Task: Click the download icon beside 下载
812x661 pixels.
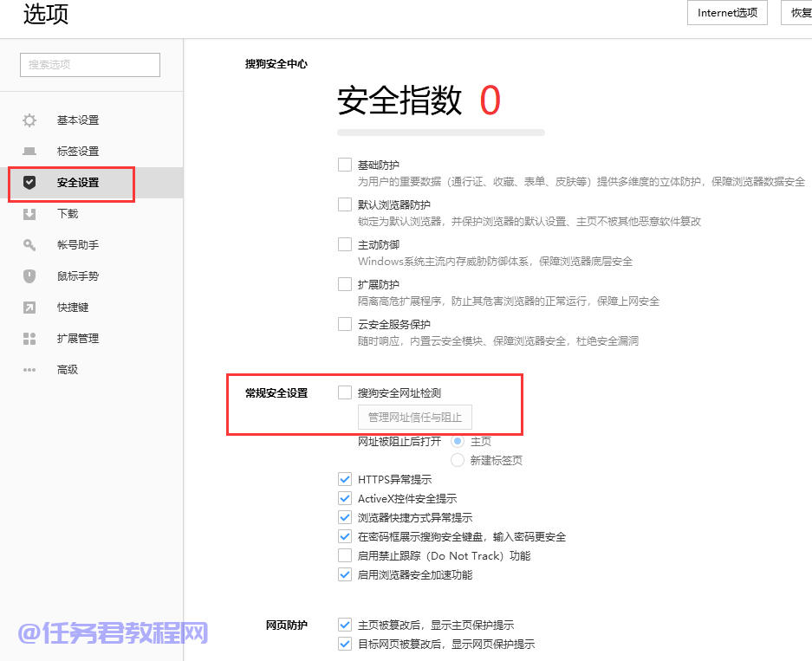Action: (29, 214)
